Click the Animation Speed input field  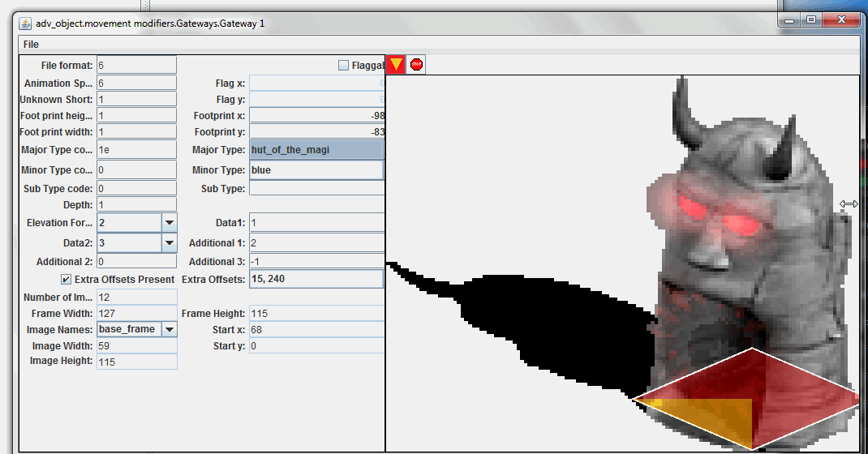(x=137, y=83)
